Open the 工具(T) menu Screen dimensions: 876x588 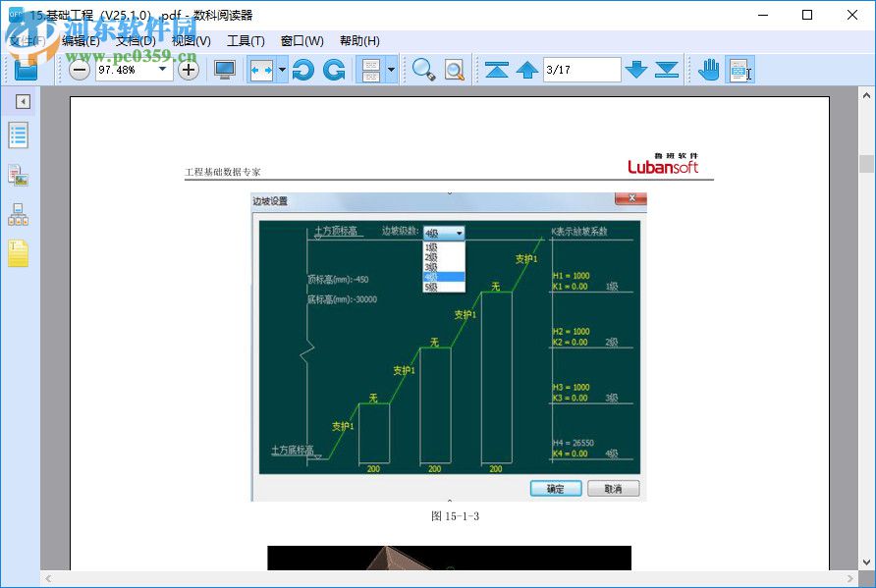point(246,40)
